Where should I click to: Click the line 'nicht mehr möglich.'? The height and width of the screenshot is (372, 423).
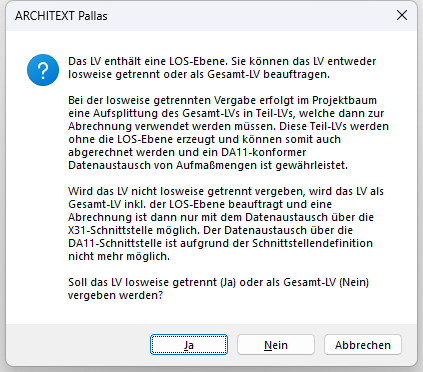coord(119,256)
